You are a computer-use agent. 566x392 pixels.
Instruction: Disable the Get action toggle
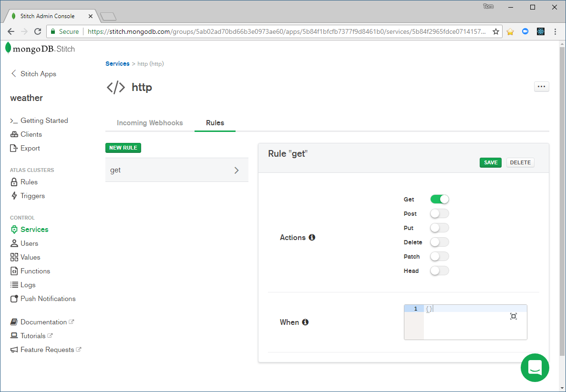(439, 199)
